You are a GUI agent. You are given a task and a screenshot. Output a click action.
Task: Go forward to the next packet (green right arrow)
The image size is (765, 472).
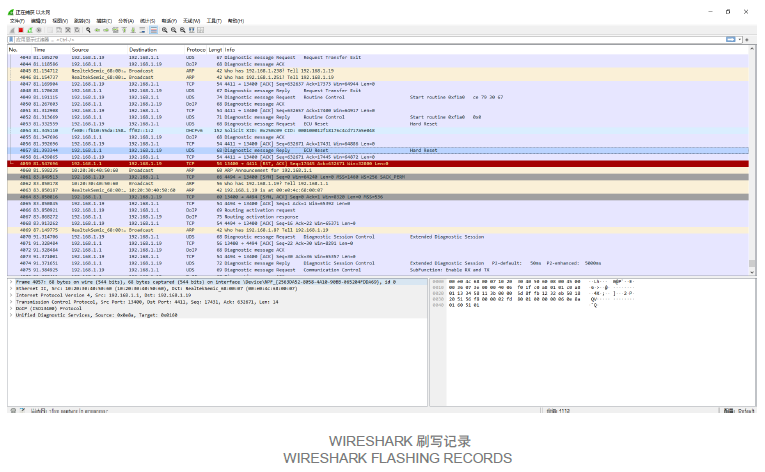point(106,30)
